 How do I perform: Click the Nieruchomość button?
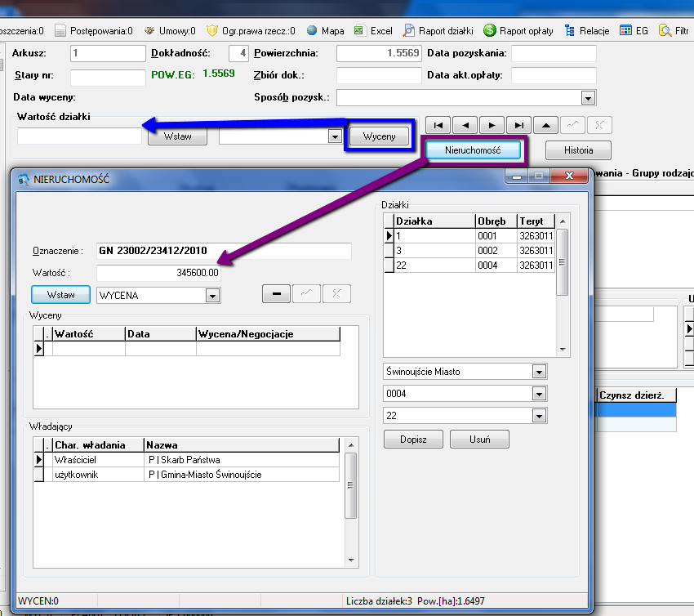(x=473, y=150)
